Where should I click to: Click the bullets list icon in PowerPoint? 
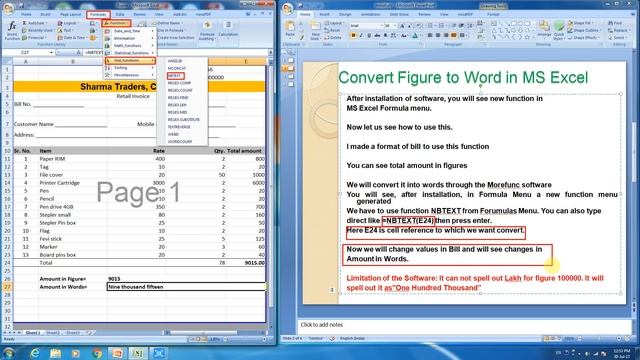point(431,26)
